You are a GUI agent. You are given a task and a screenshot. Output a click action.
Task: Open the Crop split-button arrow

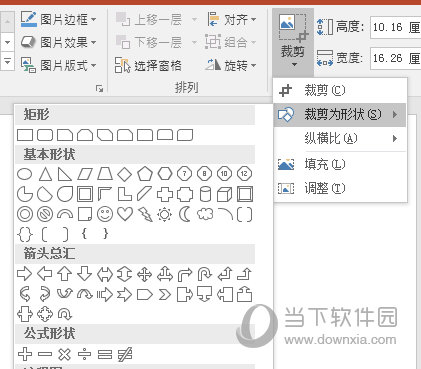click(294, 64)
